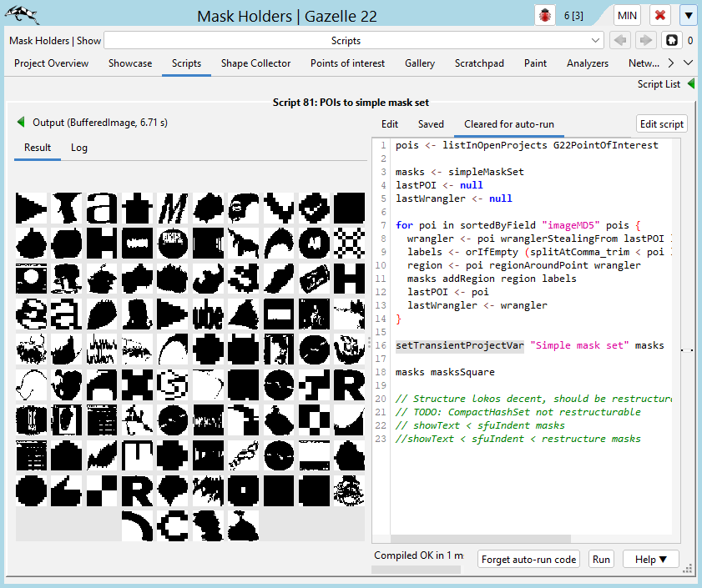Collapse the Output panel with green triangle
This screenshot has height=588, width=702.
click(x=21, y=123)
